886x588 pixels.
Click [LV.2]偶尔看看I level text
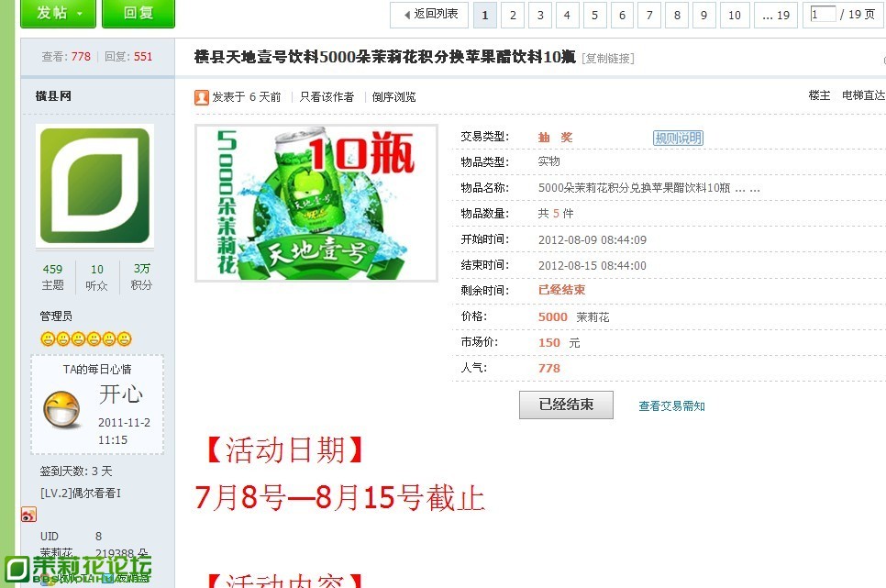coord(80,493)
